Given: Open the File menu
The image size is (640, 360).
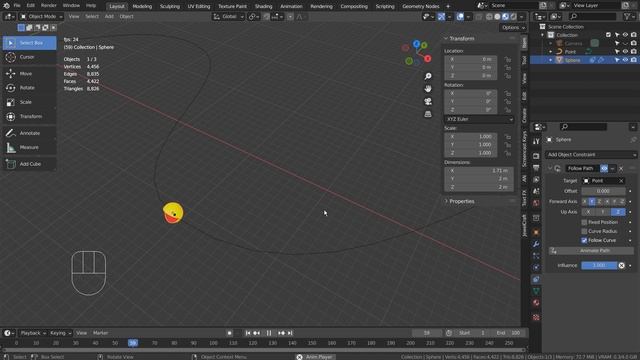Looking at the screenshot, I should click(x=17, y=6).
